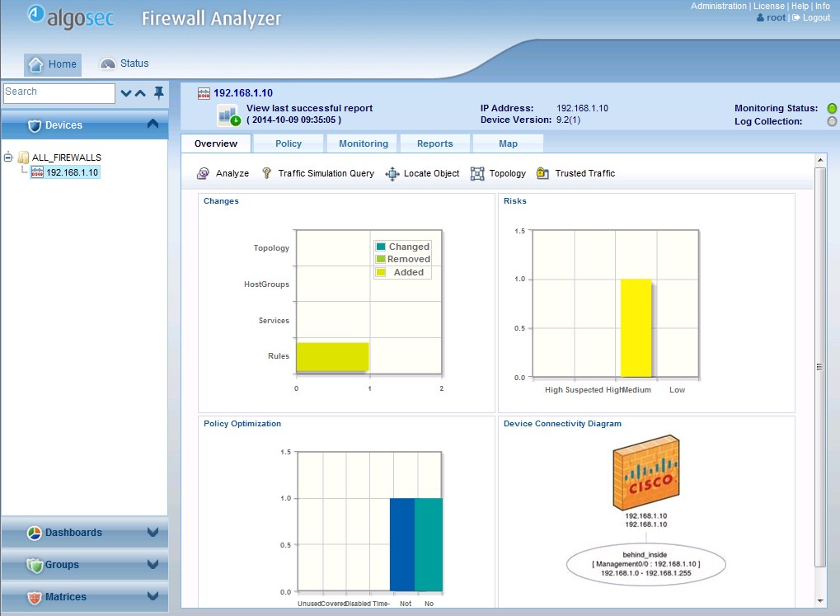Click the behind_inside network ellipse
The image size is (840, 616).
646,564
